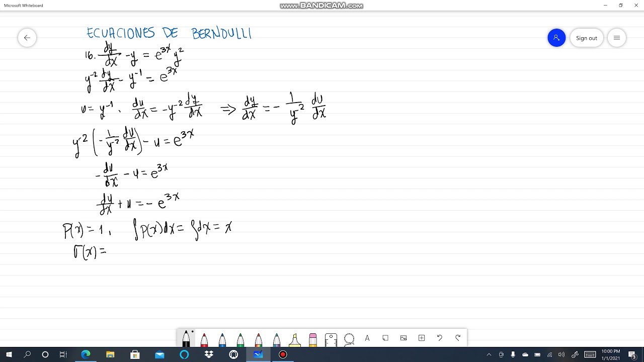Open the notification Action Center

click(632, 354)
